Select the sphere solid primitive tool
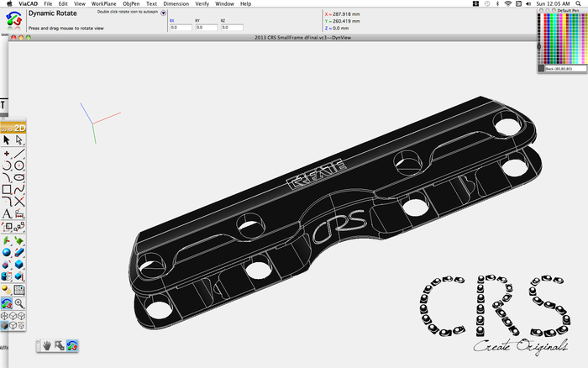This screenshot has height=368, width=588. click(x=7, y=252)
